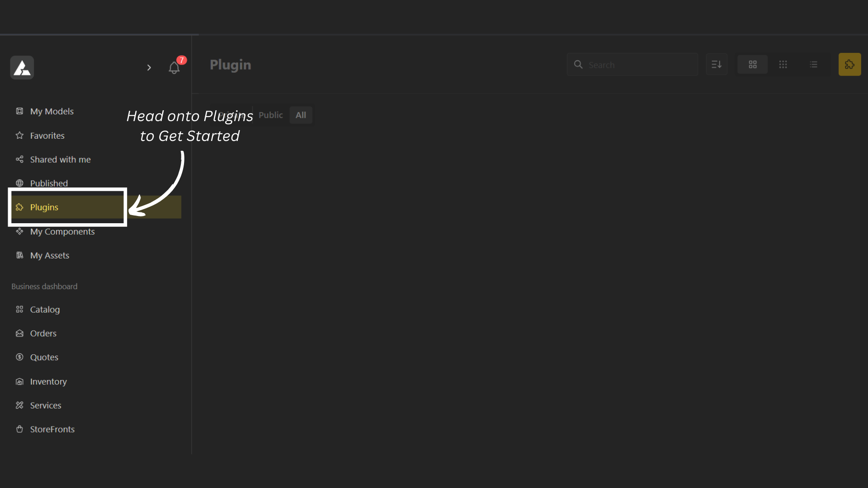This screenshot has width=868, height=488.
Task: Click the yellow plugin puzzle button
Action: click(x=849, y=65)
